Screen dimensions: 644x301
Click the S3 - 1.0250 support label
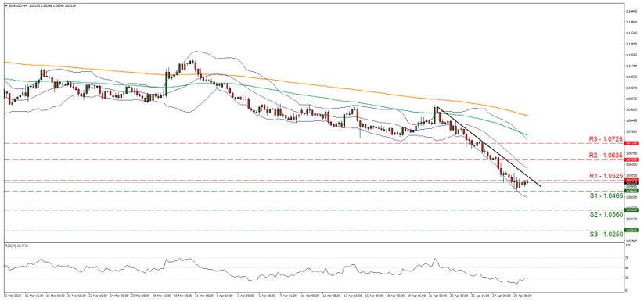606,235
